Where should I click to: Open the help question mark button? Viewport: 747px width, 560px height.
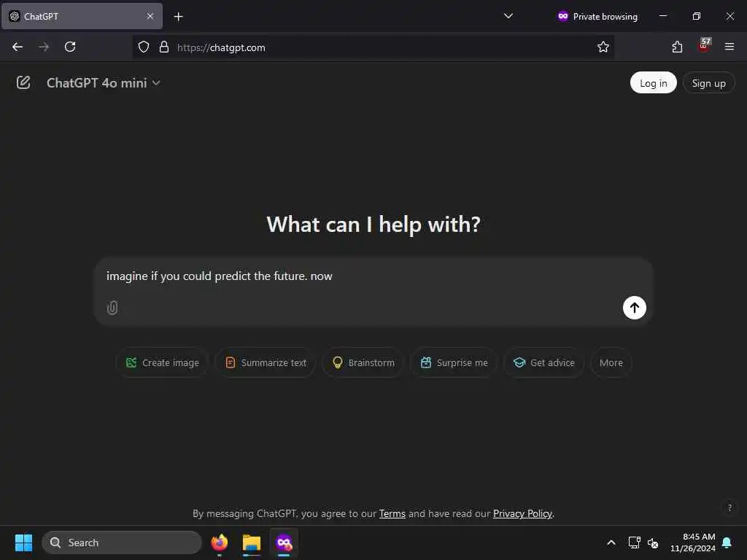click(729, 507)
